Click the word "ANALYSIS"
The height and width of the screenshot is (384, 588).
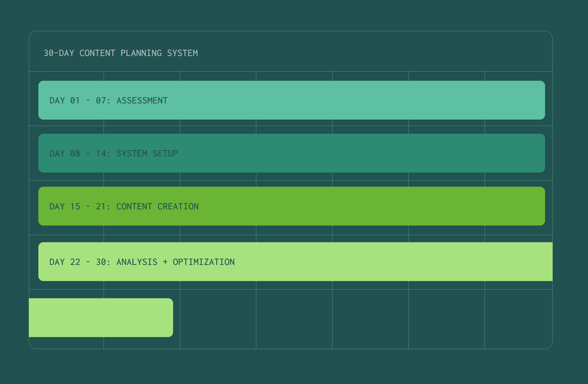(137, 262)
